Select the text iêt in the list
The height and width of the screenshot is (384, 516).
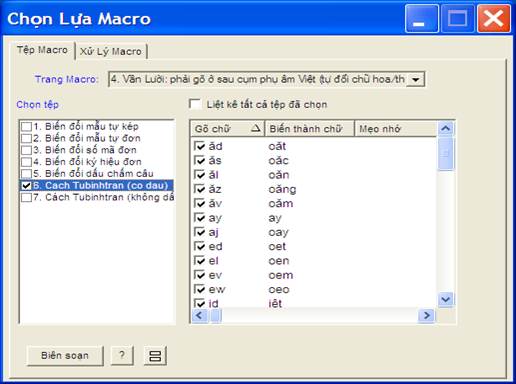click(275, 303)
